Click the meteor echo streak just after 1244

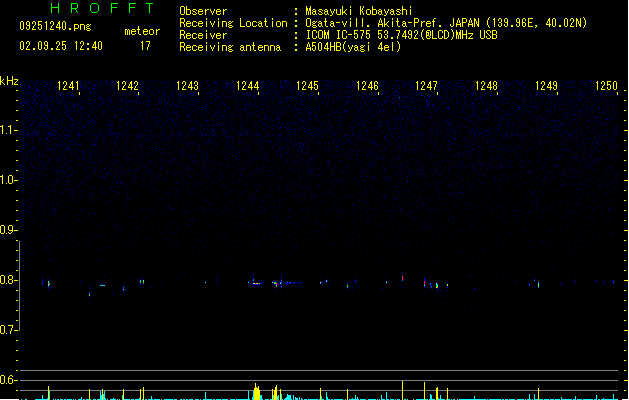coord(257,283)
